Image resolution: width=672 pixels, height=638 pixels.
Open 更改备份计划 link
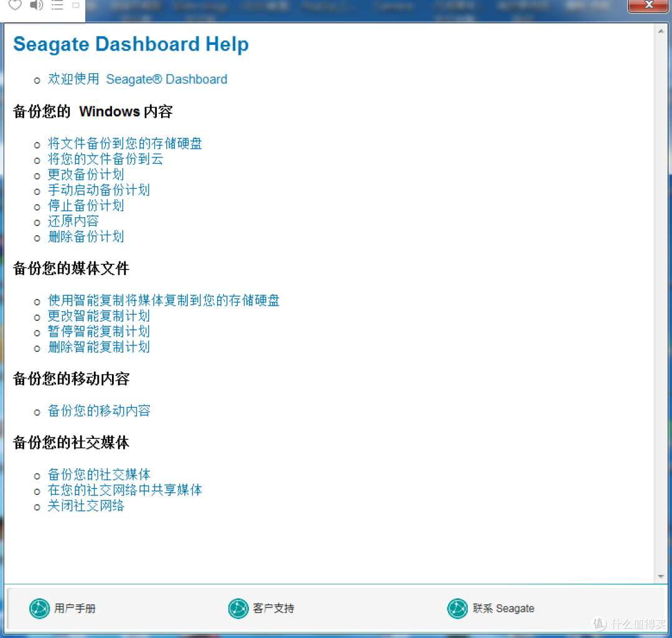[86, 174]
